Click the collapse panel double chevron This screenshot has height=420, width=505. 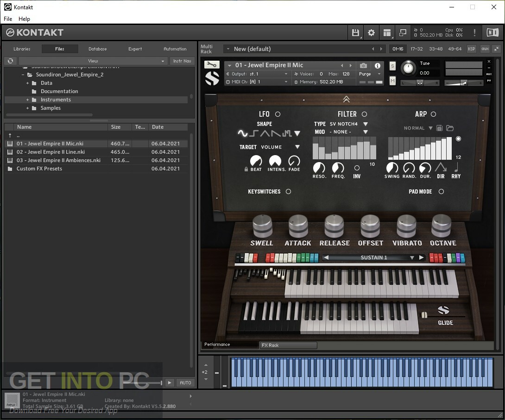click(x=346, y=99)
